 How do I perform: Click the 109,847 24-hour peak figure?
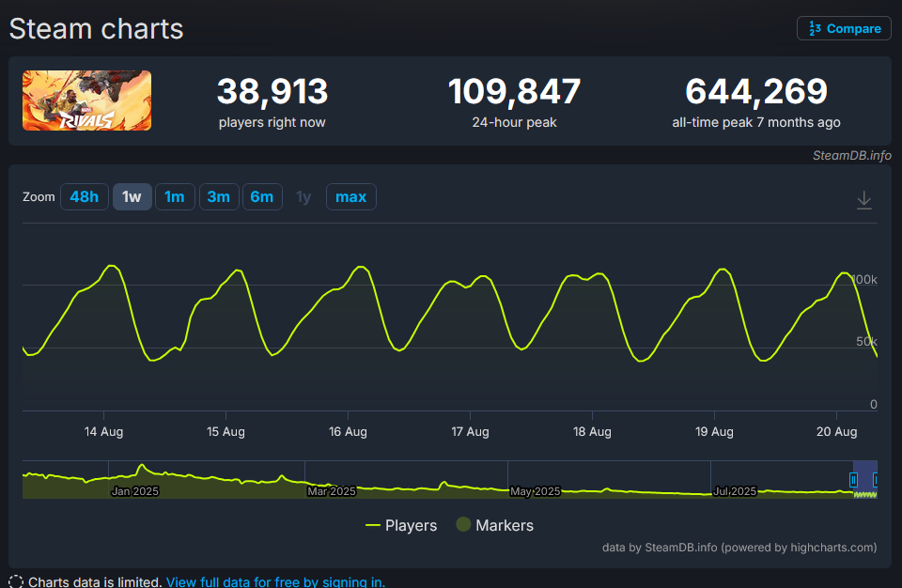(x=514, y=91)
